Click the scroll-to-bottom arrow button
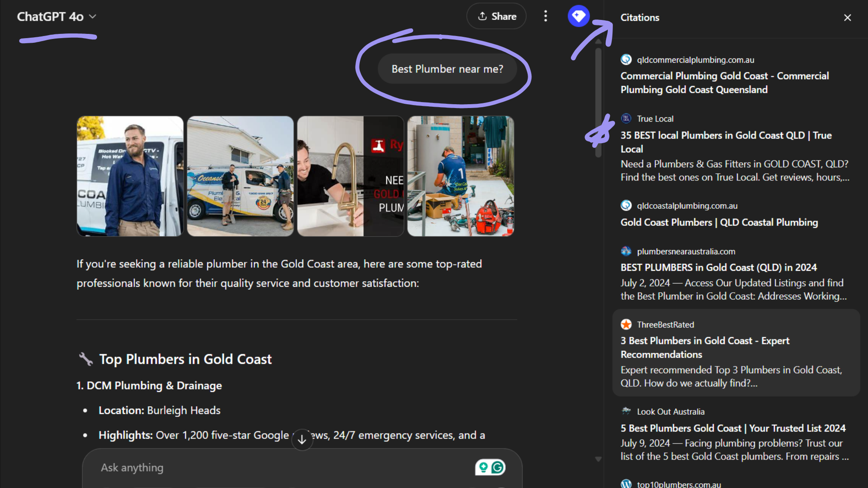 click(x=302, y=440)
